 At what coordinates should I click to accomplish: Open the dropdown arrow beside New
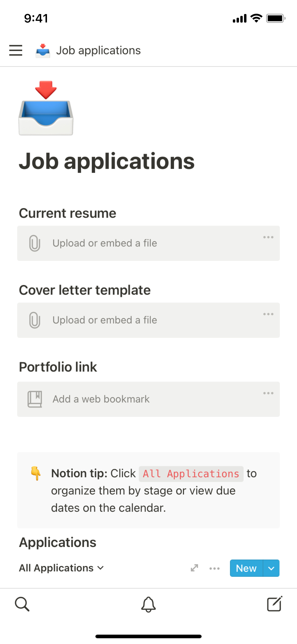click(271, 568)
